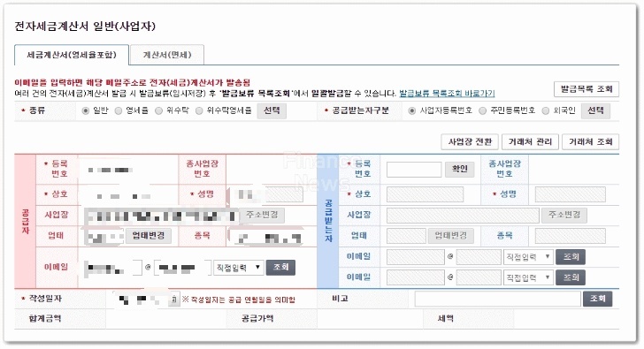The height and width of the screenshot is (349, 644).
Task: Click the recipient 업태 input field
Action: pyautogui.click(x=406, y=235)
